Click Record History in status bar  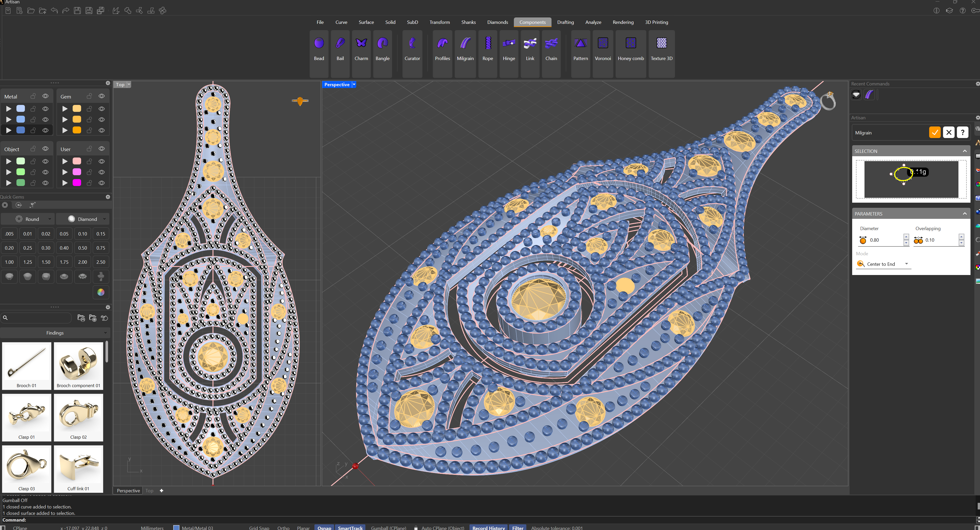click(488, 527)
